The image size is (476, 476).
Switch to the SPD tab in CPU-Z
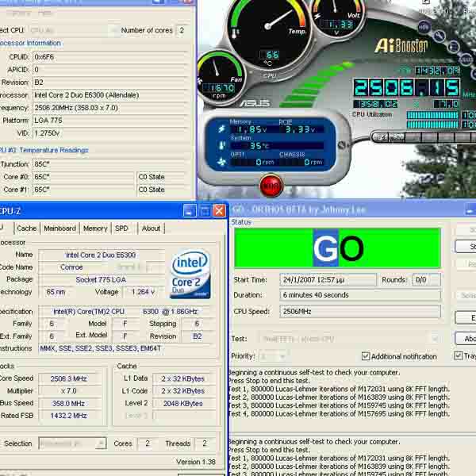pos(121,228)
